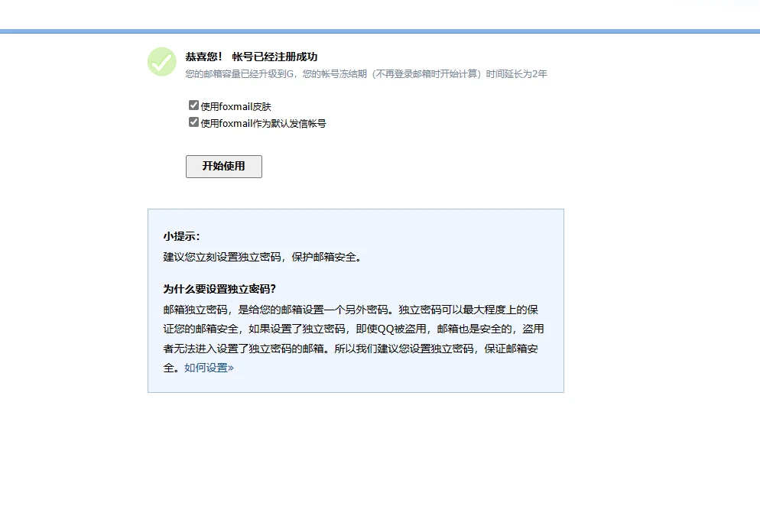Click the 小提示： heading
The width and height of the screenshot is (760, 532).
pos(181,236)
